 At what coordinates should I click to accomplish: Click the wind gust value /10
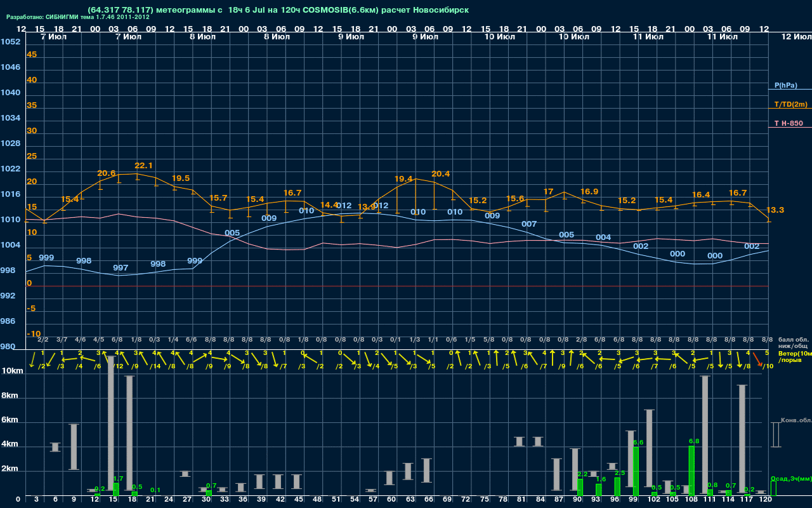[768, 366]
